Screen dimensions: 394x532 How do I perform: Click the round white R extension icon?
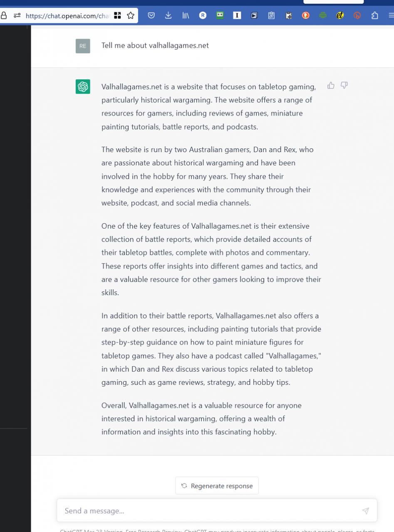tap(203, 16)
